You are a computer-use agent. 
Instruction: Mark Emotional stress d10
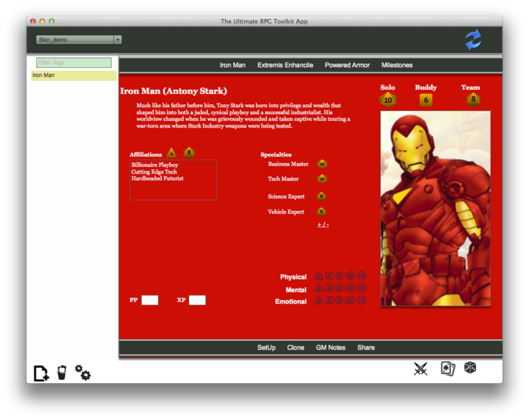point(350,300)
